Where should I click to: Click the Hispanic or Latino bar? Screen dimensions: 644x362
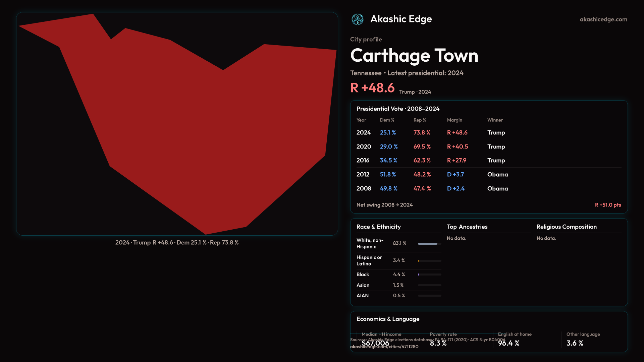pyautogui.click(x=429, y=261)
